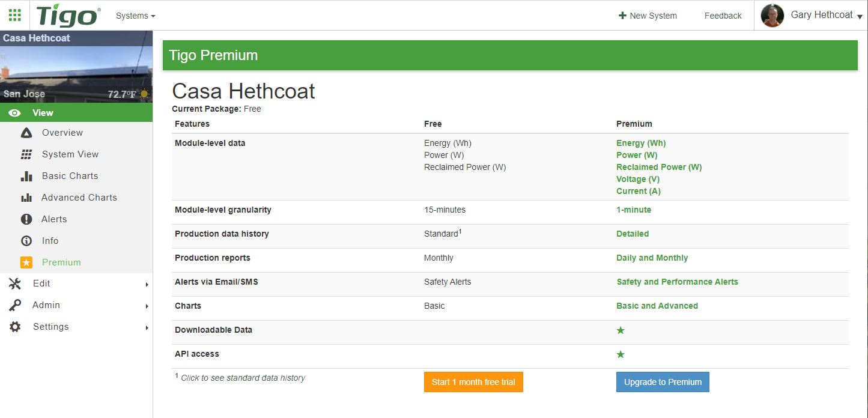This screenshot has height=418, width=868.
Task: Expand the Edit submenu arrow
Action: pyautogui.click(x=147, y=285)
